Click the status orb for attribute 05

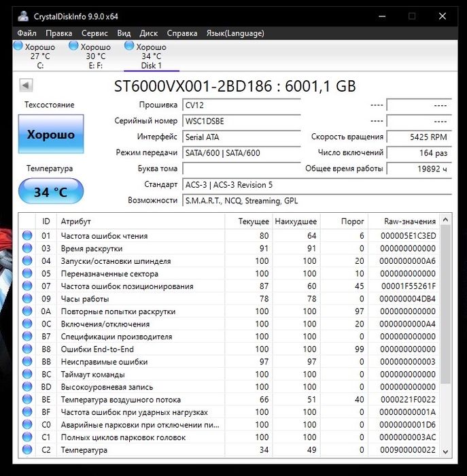click(x=27, y=273)
